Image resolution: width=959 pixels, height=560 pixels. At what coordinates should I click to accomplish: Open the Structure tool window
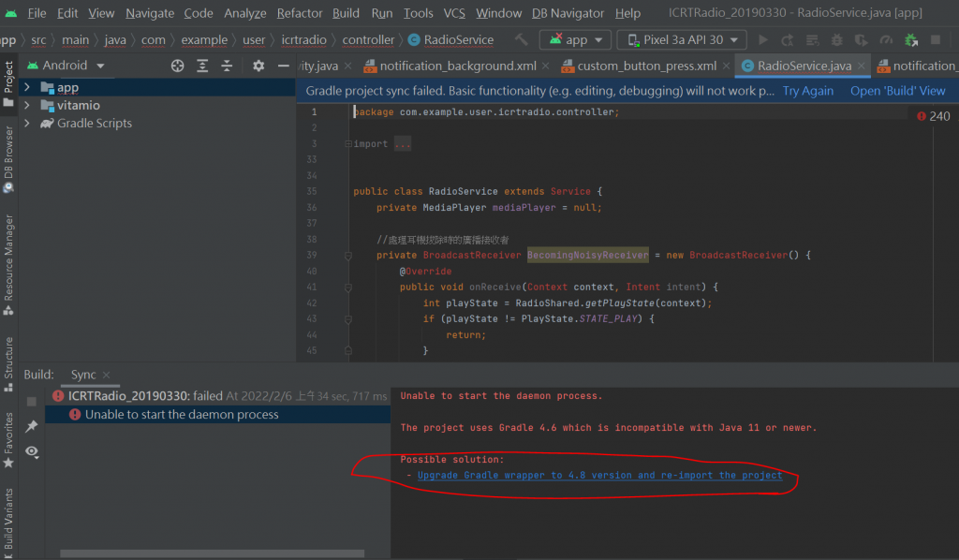click(8, 363)
